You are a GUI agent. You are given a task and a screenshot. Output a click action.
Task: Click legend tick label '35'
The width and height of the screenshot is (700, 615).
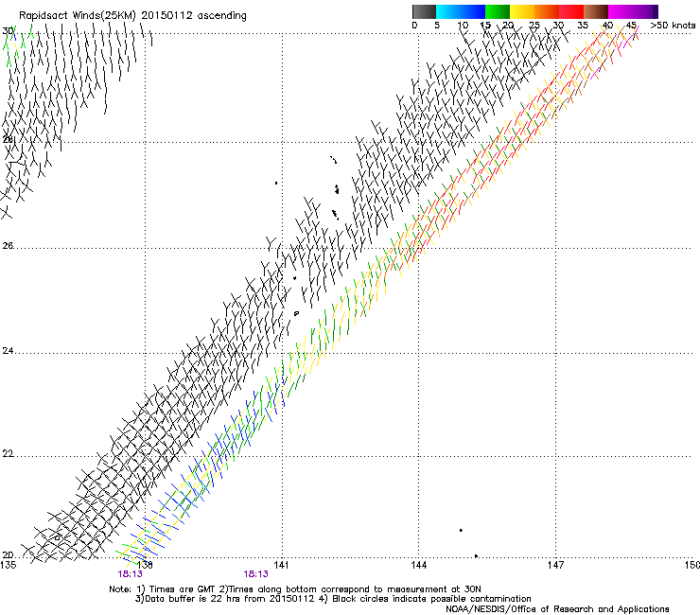point(583,26)
